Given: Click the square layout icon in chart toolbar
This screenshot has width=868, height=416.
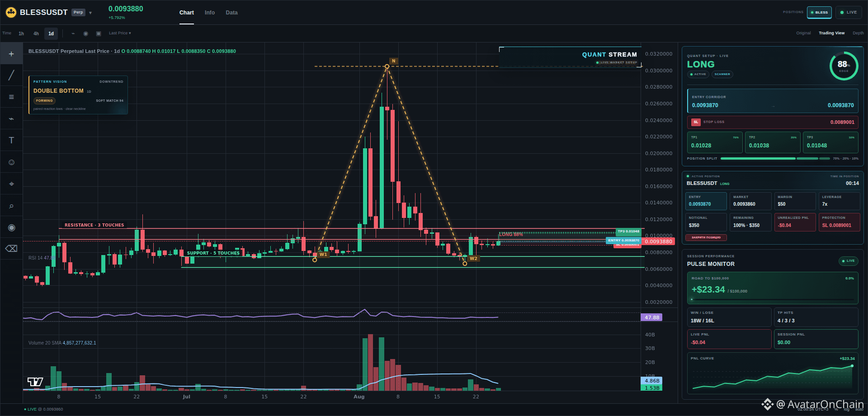Looking at the screenshot, I should click(x=99, y=33).
